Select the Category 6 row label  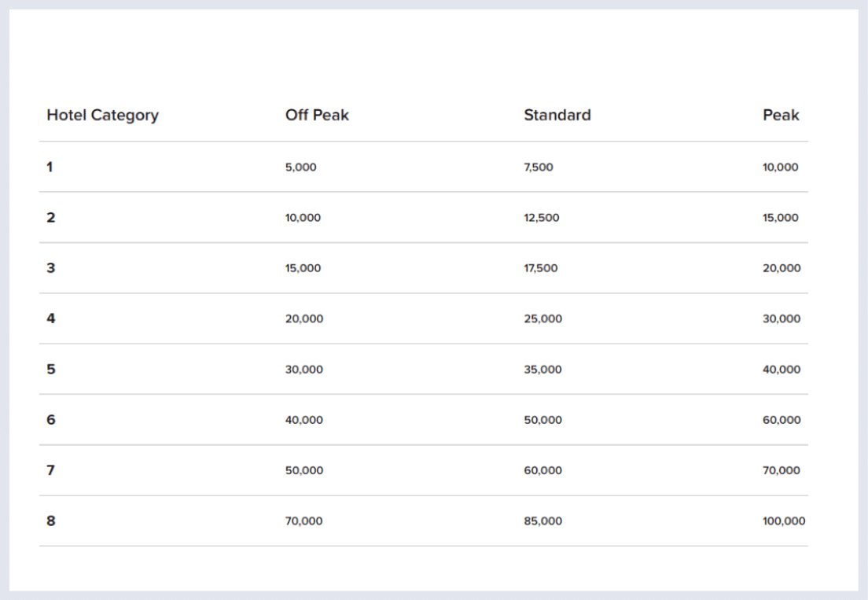pos(50,420)
